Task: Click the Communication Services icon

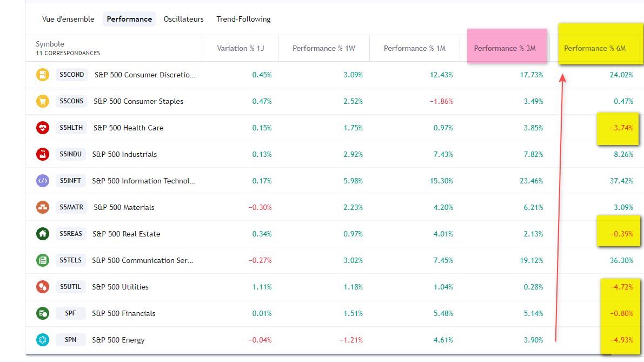Action: pyautogui.click(x=43, y=260)
